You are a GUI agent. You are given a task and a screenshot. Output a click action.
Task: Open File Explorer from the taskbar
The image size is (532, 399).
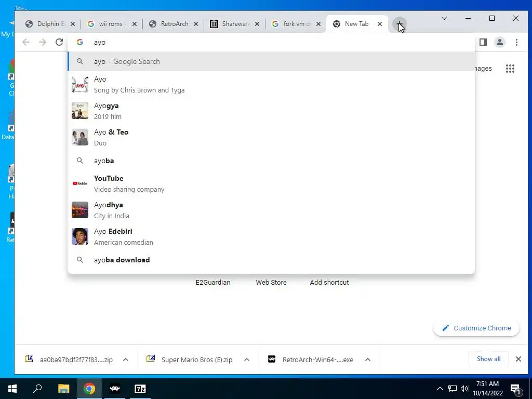point(63,389)
